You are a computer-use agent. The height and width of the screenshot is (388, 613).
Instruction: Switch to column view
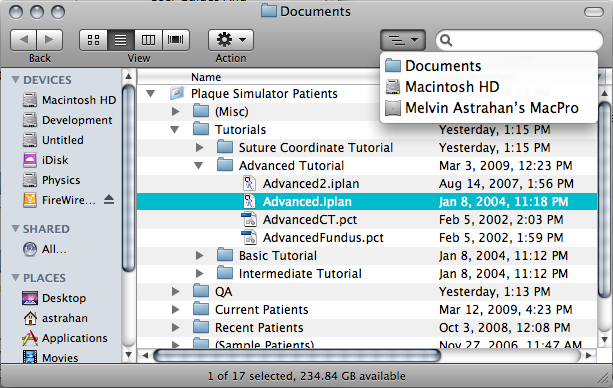tap(148, 40)
